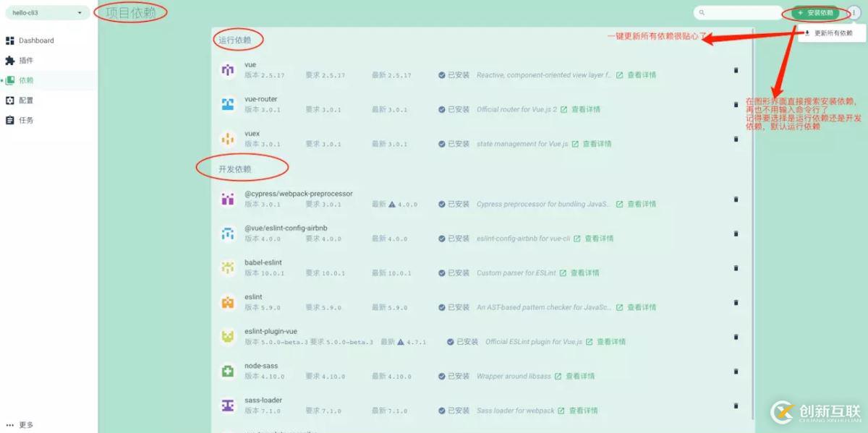Click the 已安装 status of vue
This screenshot has height=433, width=868.
click(x=454, y=75)
